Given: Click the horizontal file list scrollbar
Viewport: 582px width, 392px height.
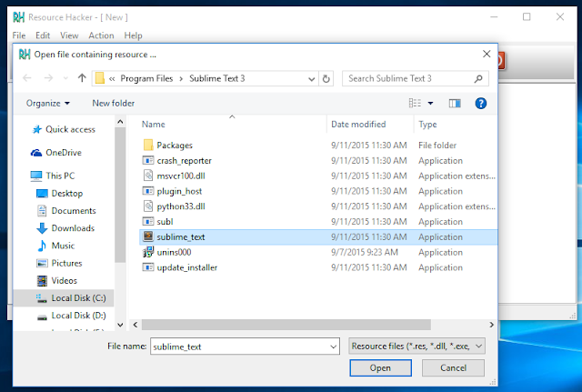Looking at the screenshot, I should click(286, 325).
